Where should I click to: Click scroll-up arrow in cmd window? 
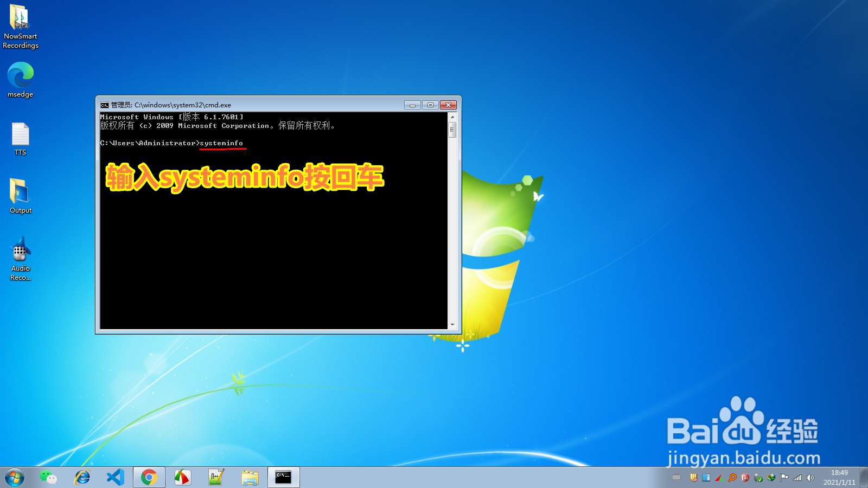click(x=452, y=117)
